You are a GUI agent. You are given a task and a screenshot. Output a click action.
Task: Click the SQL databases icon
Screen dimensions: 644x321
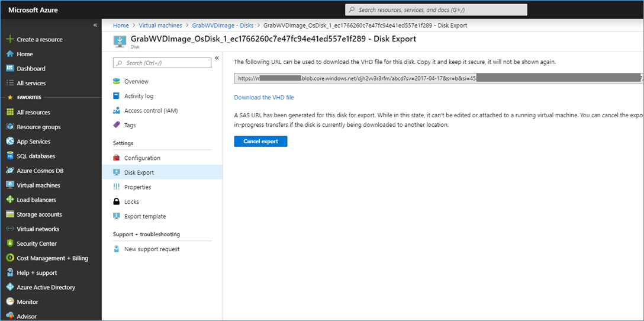[10, 156]
